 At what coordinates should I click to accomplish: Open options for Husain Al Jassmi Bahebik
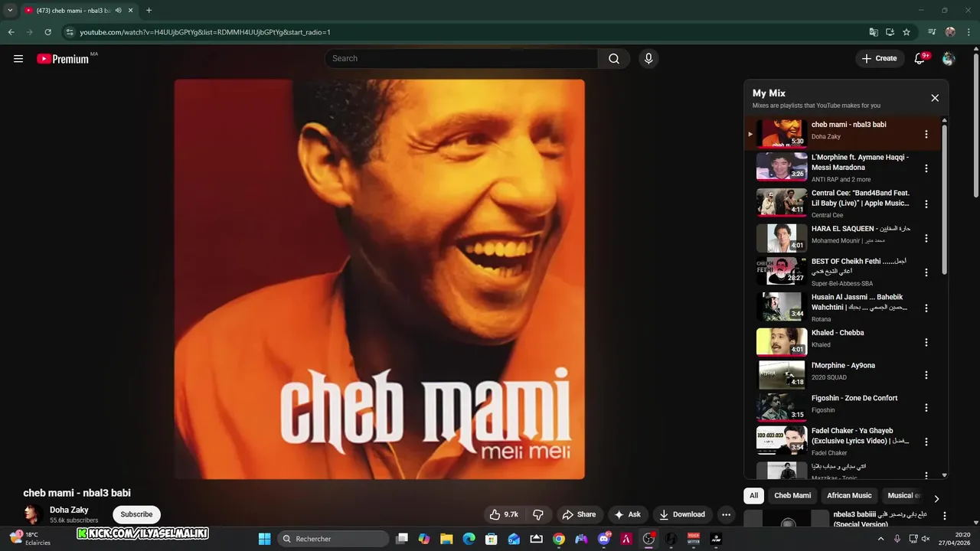click(x=926, y=308)
